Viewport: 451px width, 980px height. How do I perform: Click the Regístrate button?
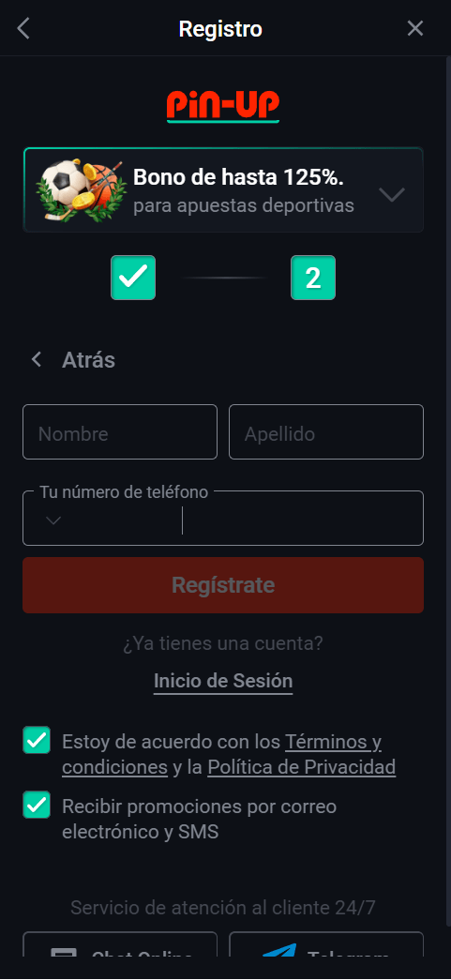223,585
